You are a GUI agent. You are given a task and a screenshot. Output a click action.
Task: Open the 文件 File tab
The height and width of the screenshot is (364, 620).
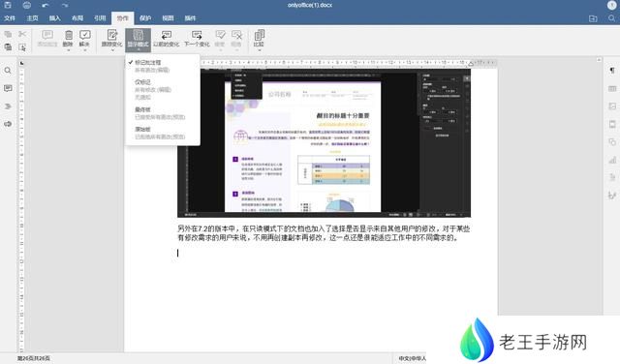pyautogui.click(x=10, y=18)
